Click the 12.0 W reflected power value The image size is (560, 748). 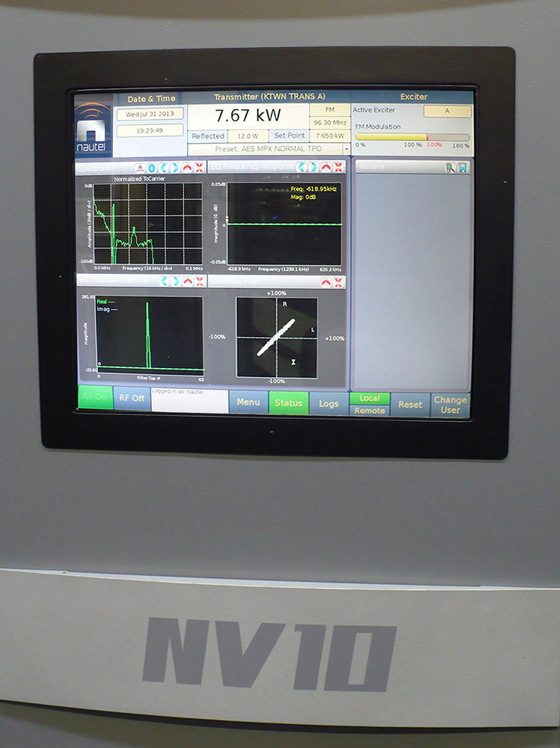tap(248, 136)
